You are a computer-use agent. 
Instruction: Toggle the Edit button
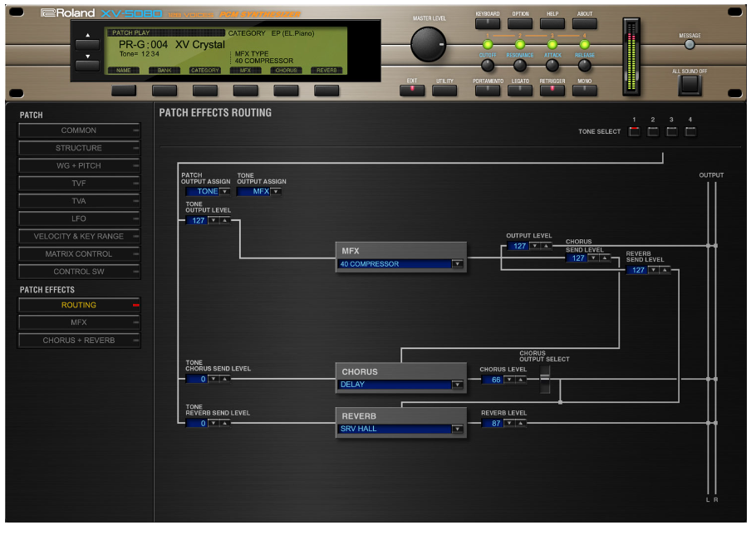pyautogui.click(x=412, y=90)
